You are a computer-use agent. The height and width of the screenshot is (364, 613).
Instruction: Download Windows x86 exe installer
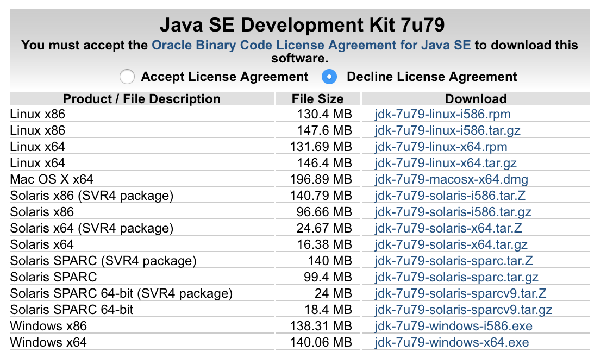[x=453, y=327]
